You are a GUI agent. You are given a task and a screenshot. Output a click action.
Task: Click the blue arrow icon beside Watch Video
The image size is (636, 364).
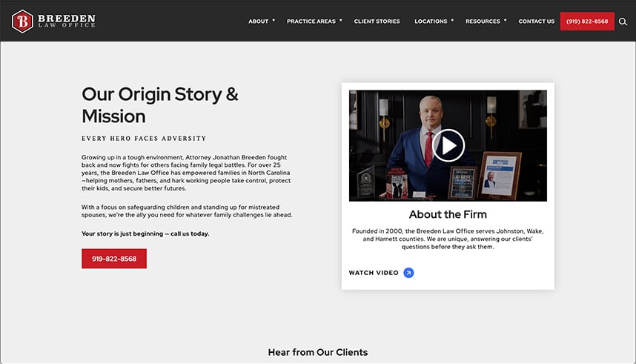pos(408,273)
